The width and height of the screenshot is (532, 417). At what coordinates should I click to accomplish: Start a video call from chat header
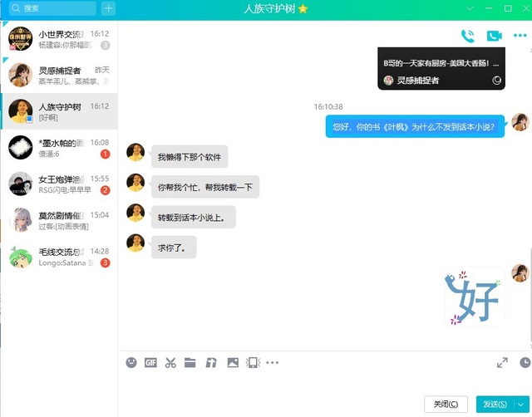point(494,36)
